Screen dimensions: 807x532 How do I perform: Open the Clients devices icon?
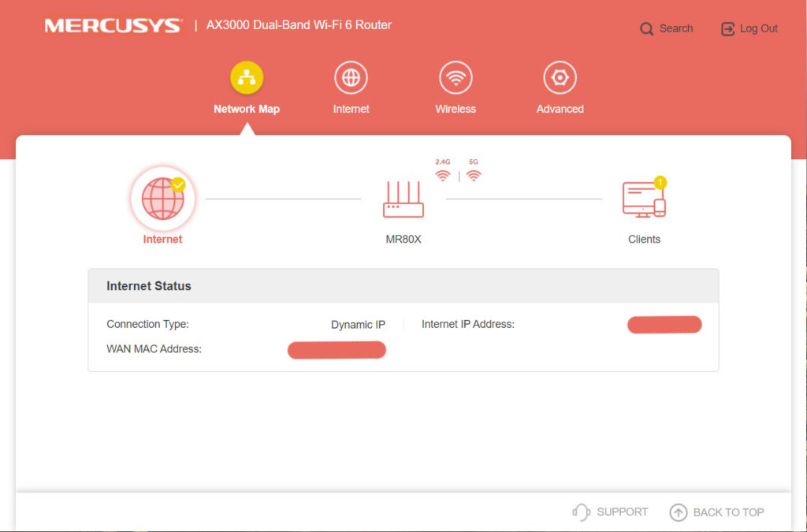coord(644,199)
